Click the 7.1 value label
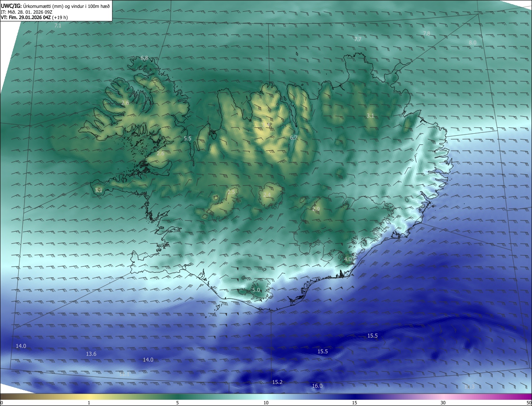Image resolution: width=532 pixels, height=406 pixels. pyautogui.click(x=58, y=26)
